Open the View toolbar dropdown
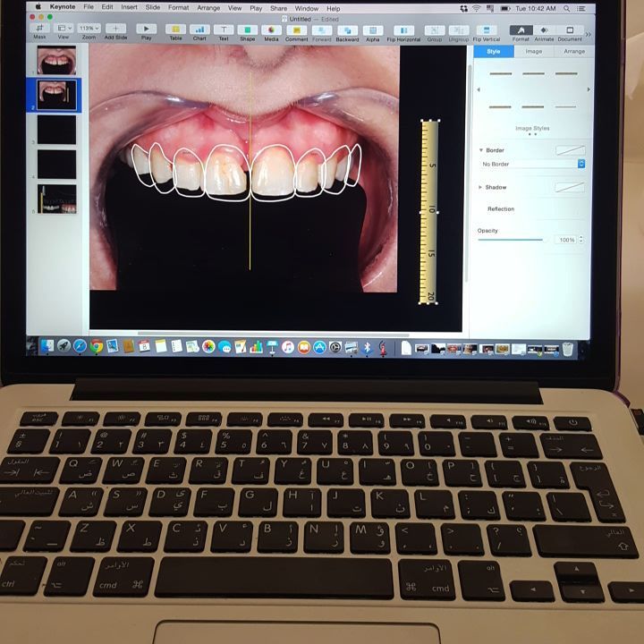The image size is (644, 644). click(64, 28)
